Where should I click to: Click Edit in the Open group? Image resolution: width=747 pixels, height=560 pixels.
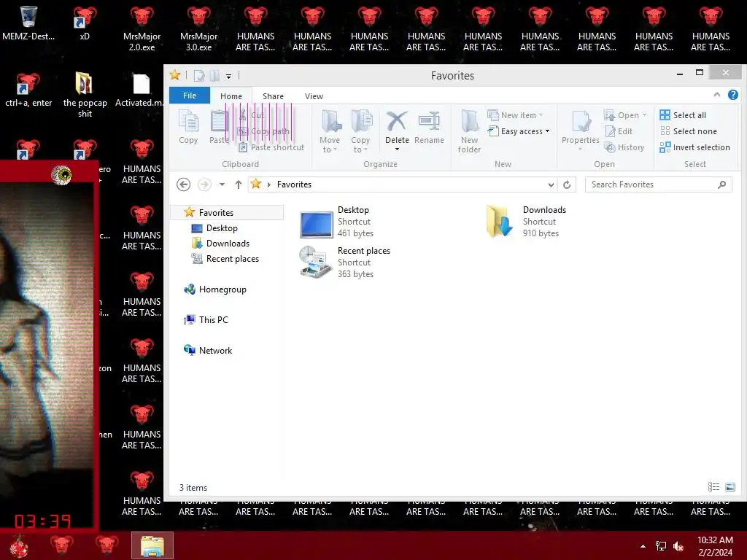[x=619, y=131]
